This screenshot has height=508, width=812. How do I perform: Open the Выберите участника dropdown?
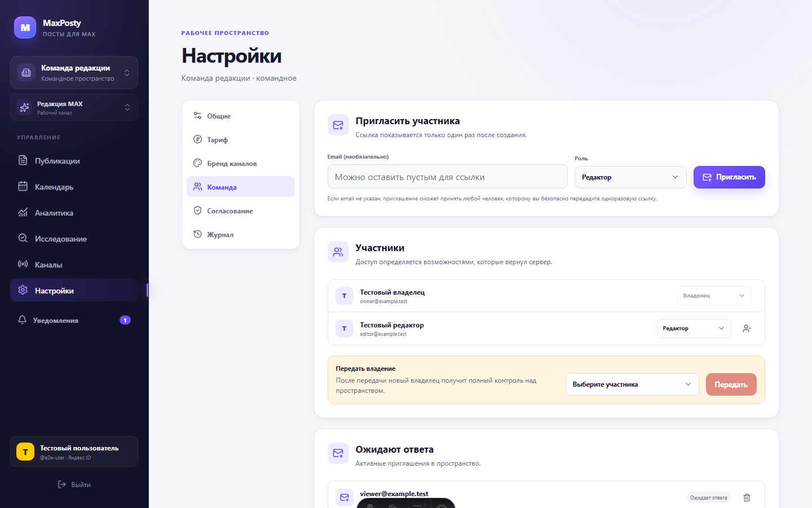632,384
